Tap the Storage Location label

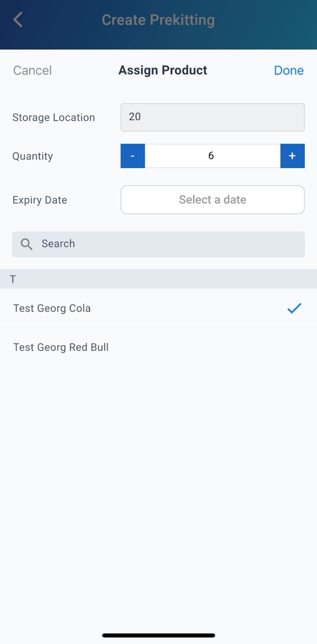pyautogui.click(x=53, y=117)
